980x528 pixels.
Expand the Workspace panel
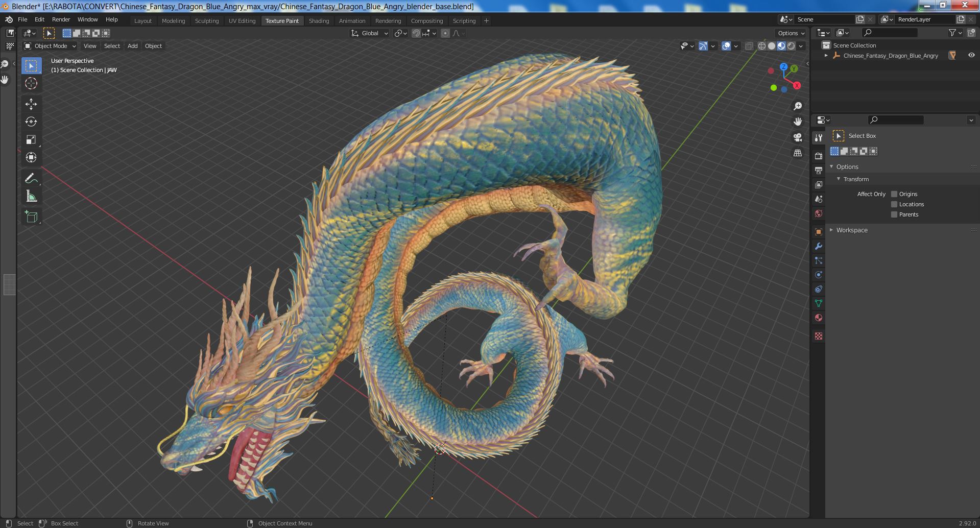click(831, 230)
